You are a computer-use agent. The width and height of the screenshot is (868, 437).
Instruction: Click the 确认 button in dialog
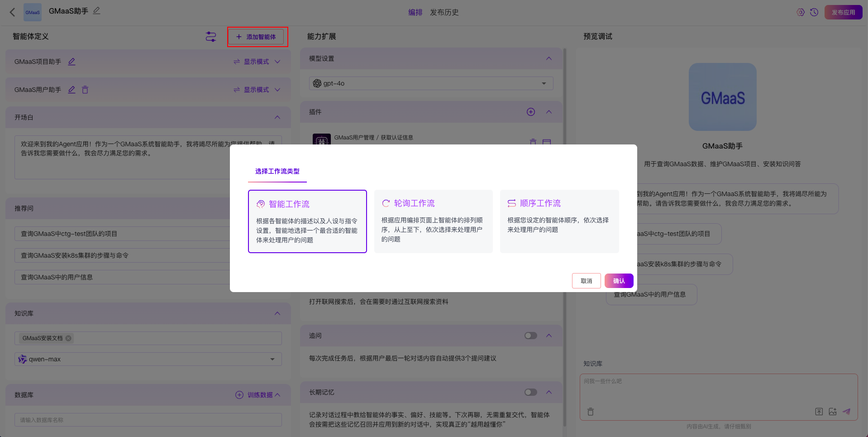click(x=619, y=281)
